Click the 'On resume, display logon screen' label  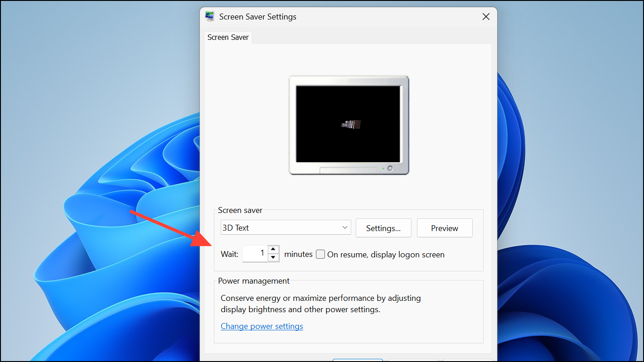[386, 255]
